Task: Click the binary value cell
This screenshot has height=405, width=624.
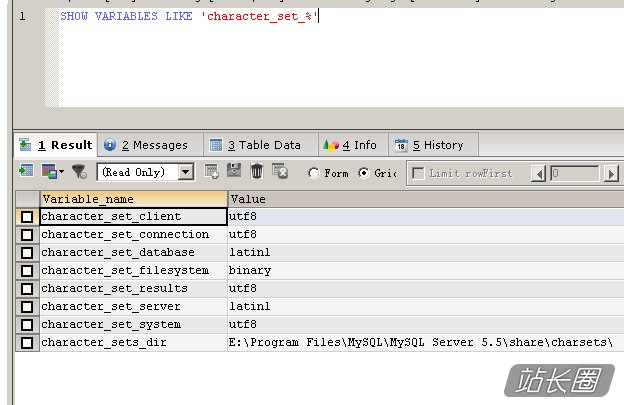Action: [x=426, y=271]
